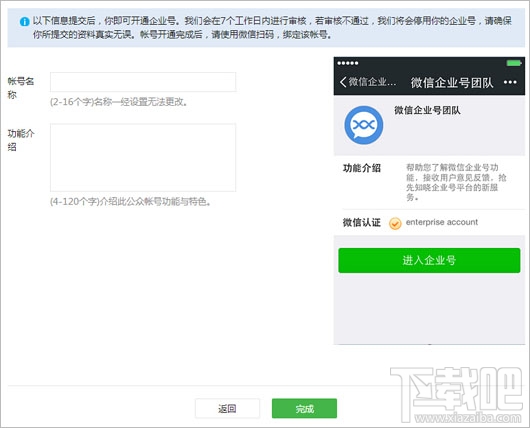530x428 pixels.
Task: Click the blue info icon in the notice banner
Action: click(25, 22)
